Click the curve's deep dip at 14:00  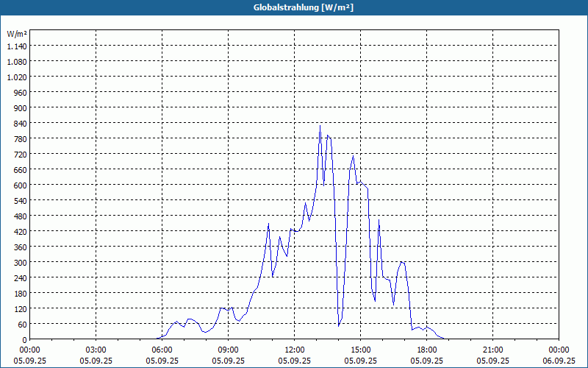pyautogui.click(x=339, y=325)
